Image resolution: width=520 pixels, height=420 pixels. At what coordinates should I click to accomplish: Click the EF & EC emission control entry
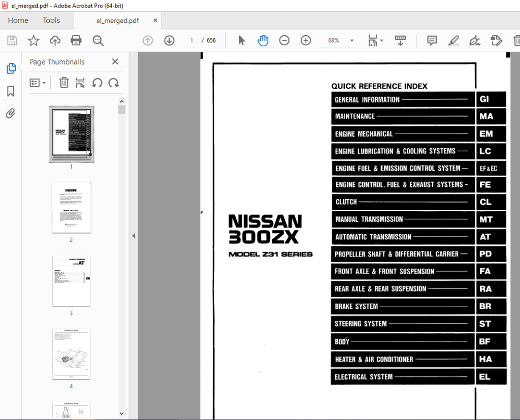[419, 168]
